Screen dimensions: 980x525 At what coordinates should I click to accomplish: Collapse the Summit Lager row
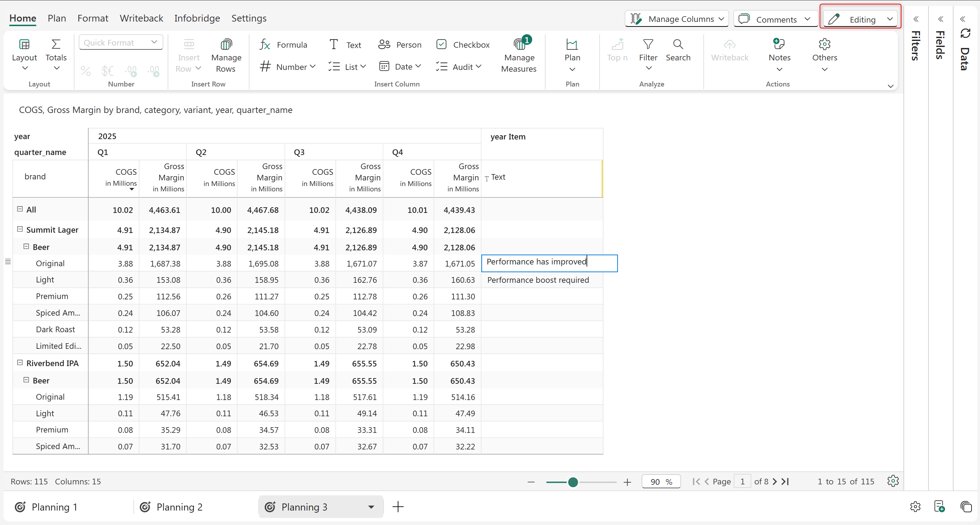[20, 229]
